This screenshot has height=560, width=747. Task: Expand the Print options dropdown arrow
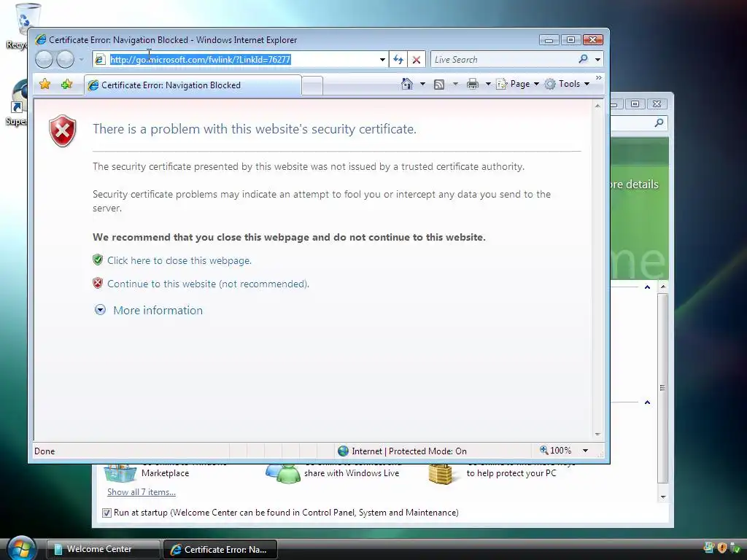tap(488, 84)
